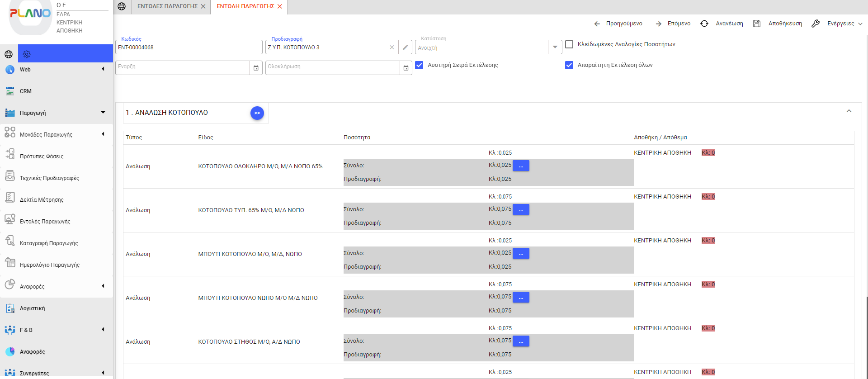The width and height of the screenshot is (868, 379).
Task: Click ... button for ΚΟΤΟΠΟΥΛΟ ΟΛΟΚΛΗΡΟ row
Action: click(x=521, y=166)
